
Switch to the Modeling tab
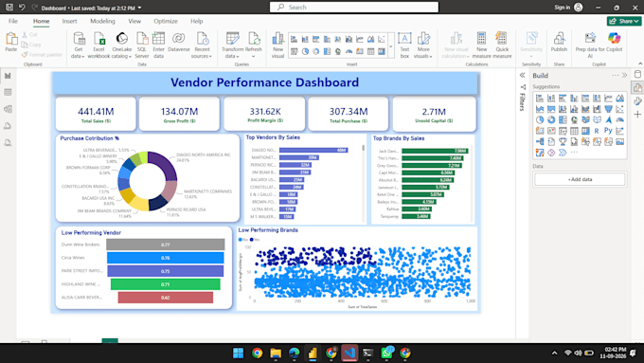coord(102,21)
